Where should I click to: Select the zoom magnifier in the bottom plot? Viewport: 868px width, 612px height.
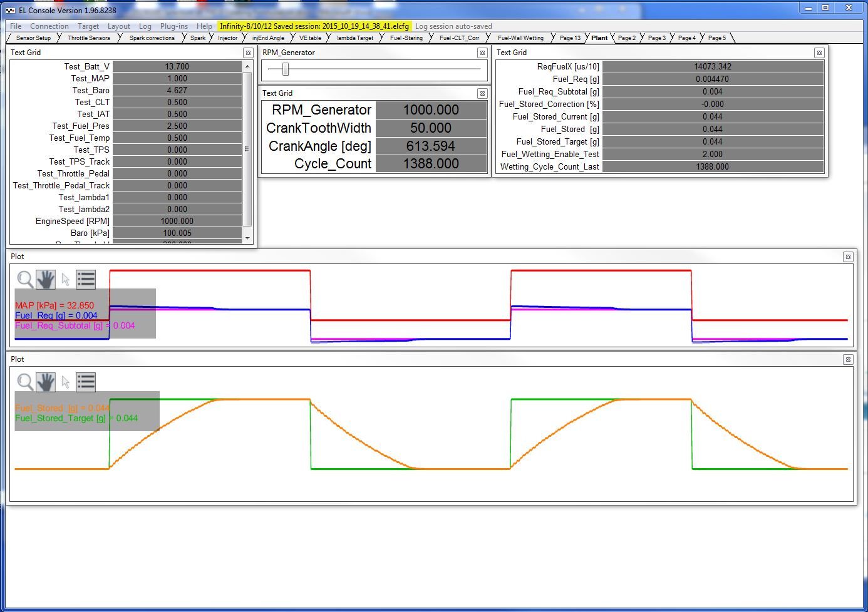coord(25,382)
